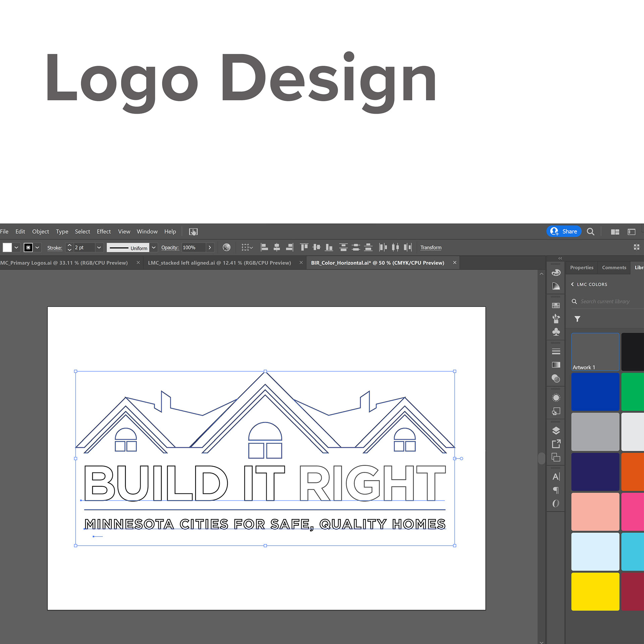The height and width of the screenshot is (644, 644).
Task: Click Horizontal Distribute Right icon
Action: (408, 248)
